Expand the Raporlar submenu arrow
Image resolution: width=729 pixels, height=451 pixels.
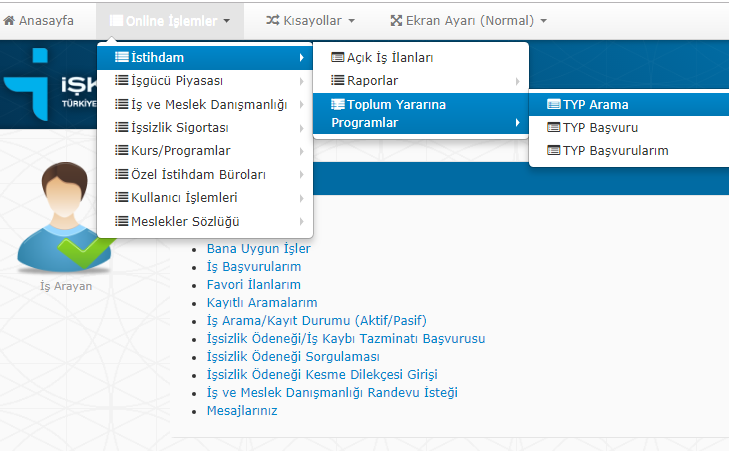point(517,81)
